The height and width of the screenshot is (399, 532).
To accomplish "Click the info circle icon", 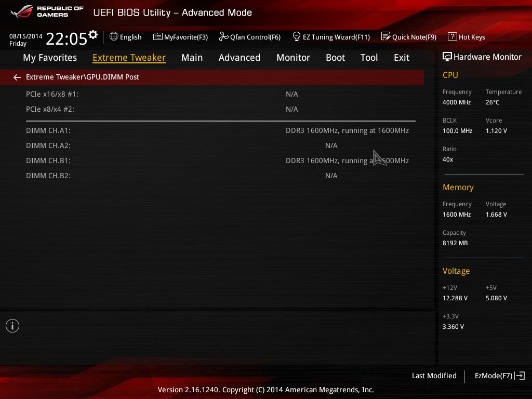I will click(12, 326).
